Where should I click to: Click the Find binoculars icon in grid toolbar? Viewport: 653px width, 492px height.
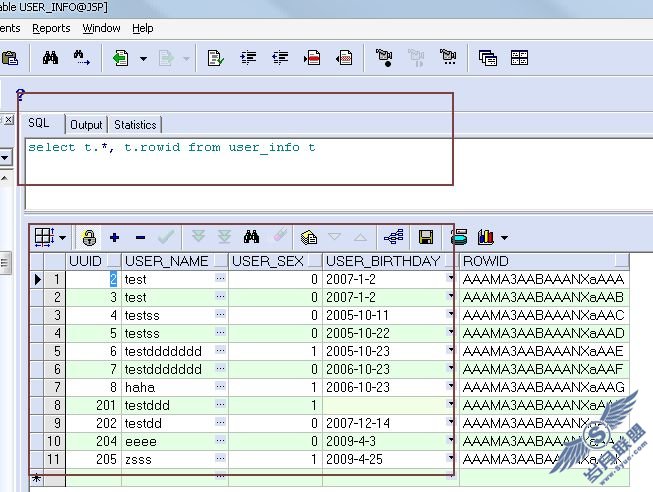[x=251, y=237]
